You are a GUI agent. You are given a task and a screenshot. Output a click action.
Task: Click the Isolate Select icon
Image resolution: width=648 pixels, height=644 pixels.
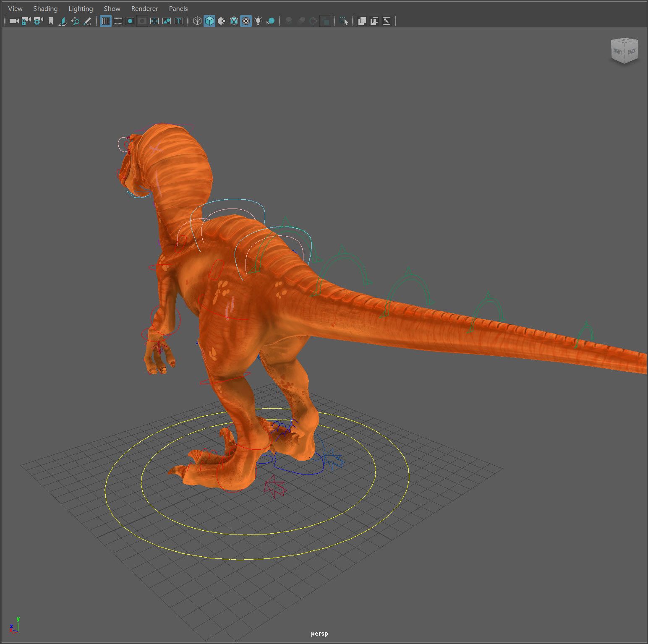point(344,21)
